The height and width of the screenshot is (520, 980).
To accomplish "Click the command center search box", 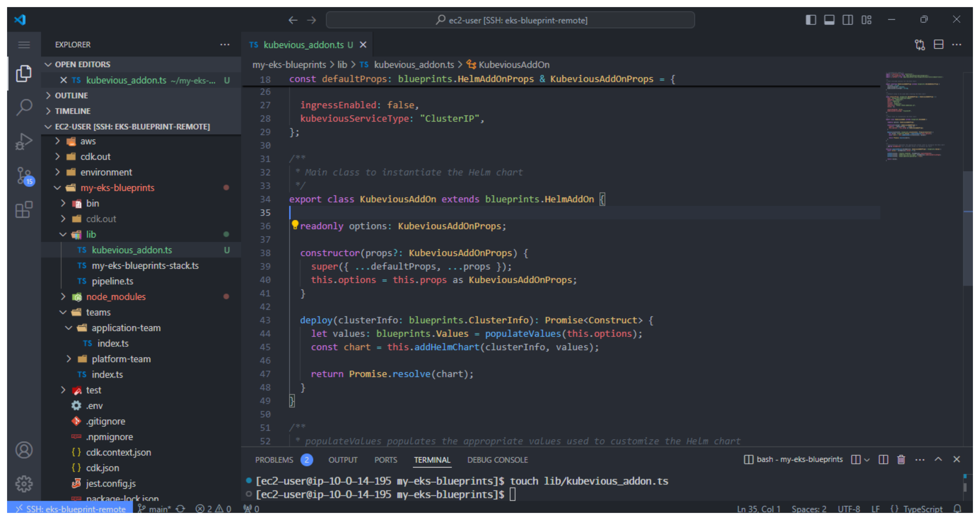I will (510, 20).
